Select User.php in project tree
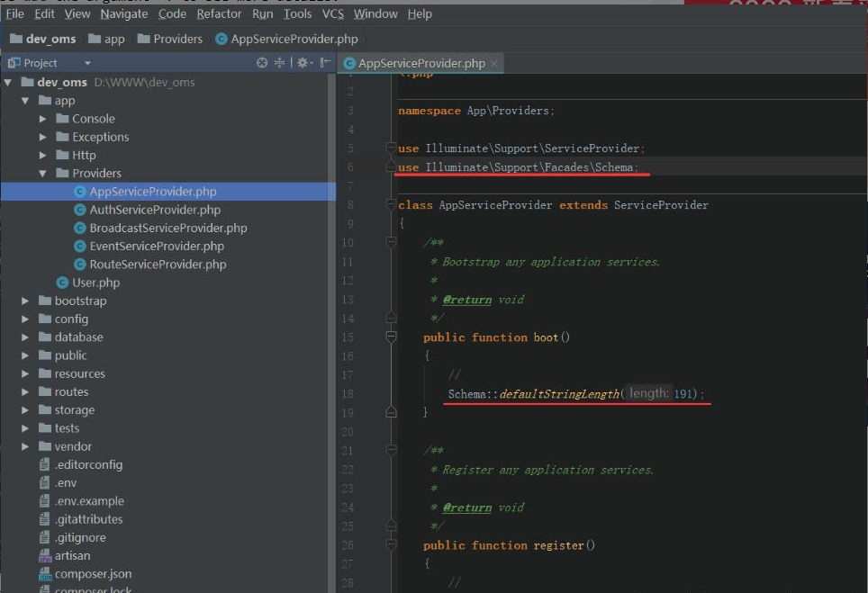 point(95,283)
